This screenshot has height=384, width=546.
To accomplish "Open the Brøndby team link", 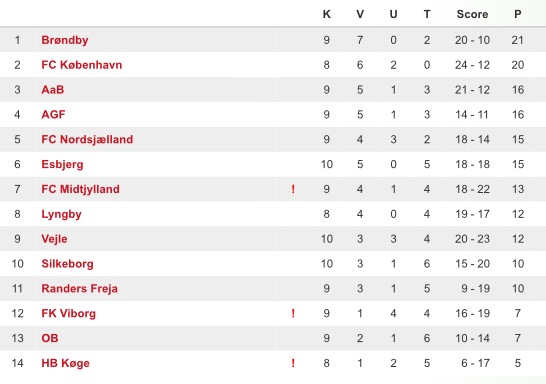I will point(65,40).
